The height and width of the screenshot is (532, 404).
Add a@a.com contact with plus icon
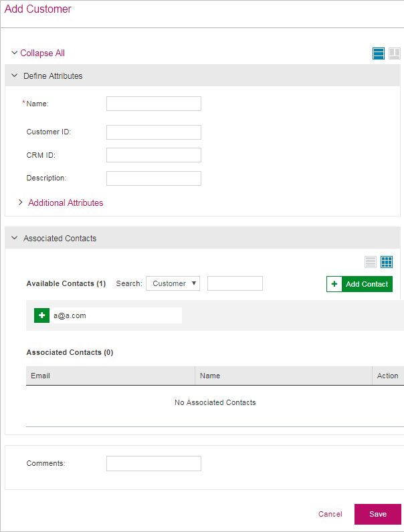tap(41, 315)
